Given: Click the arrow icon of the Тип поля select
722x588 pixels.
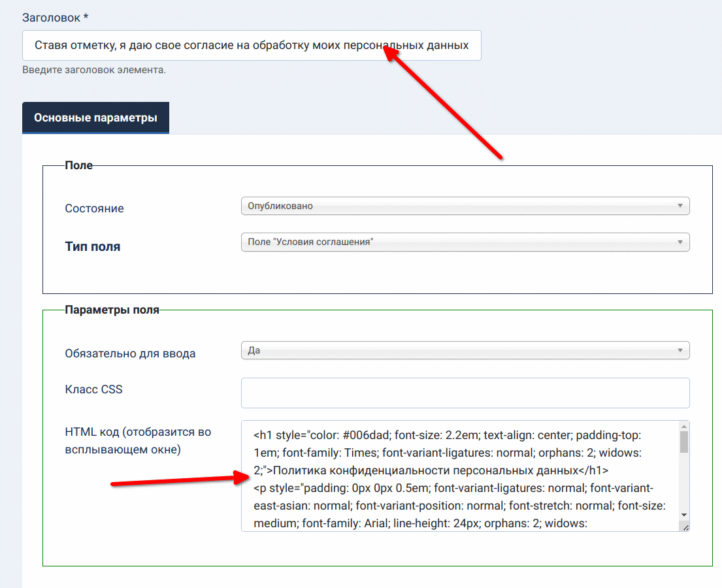Looking at the screenshot, I should tap(680, 242).
